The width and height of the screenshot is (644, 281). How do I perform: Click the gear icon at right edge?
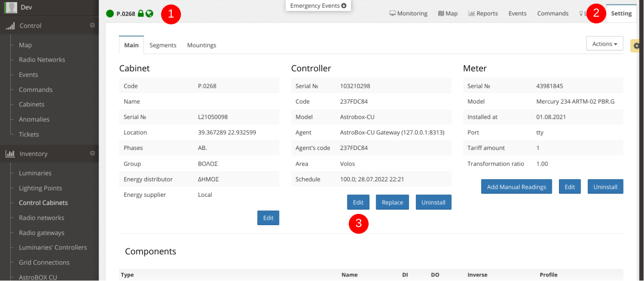point(636,45)
